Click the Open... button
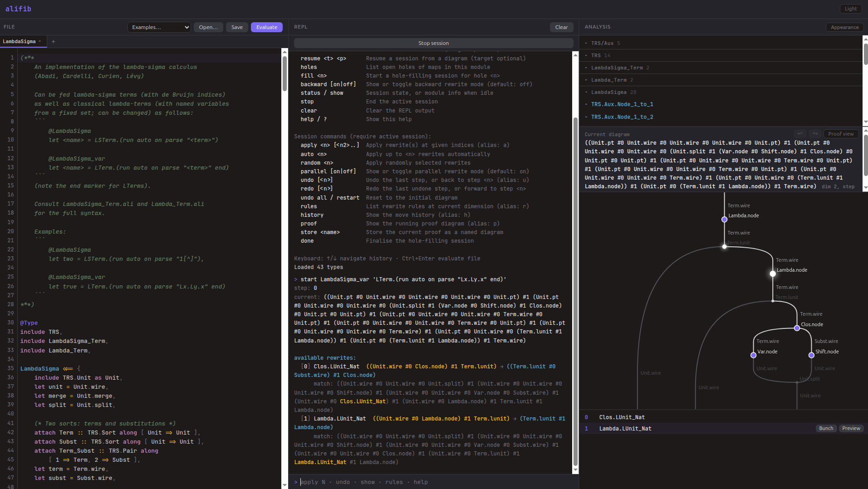Viewport: 868px width, 489px height. pos(208,27)
